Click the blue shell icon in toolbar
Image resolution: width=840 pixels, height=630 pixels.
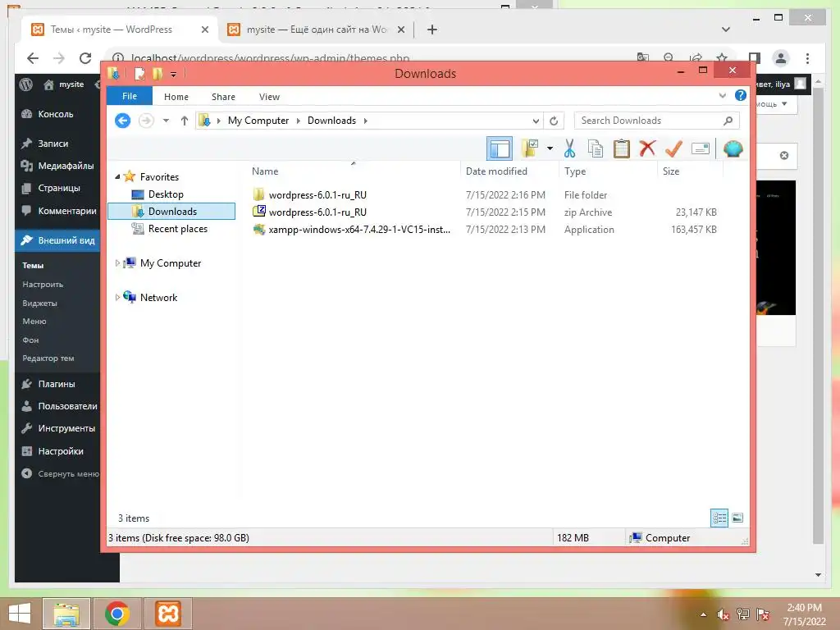tap(733, 148)
